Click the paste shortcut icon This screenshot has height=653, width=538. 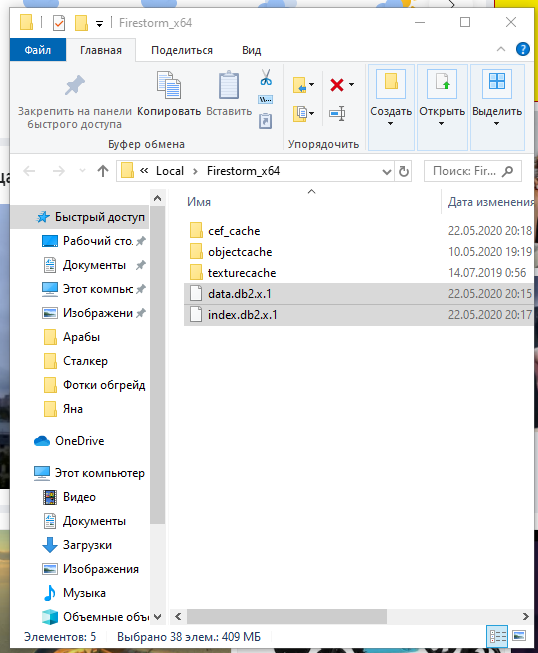pos(266,121)
